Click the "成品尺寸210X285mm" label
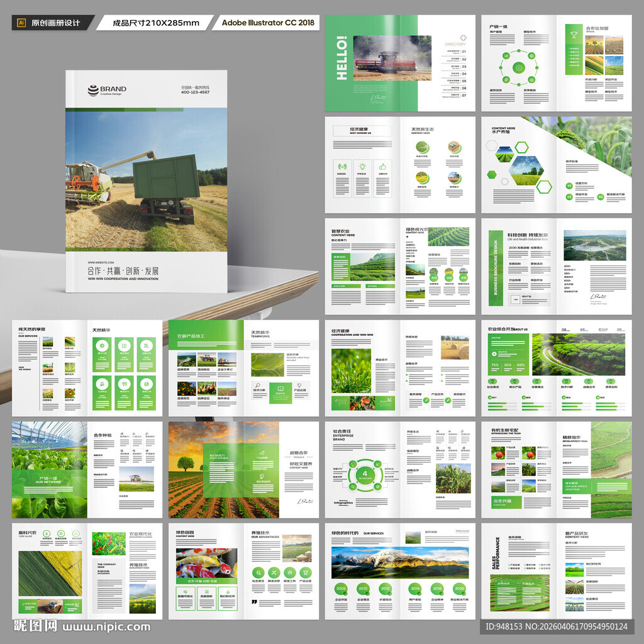 click(156, 23)
